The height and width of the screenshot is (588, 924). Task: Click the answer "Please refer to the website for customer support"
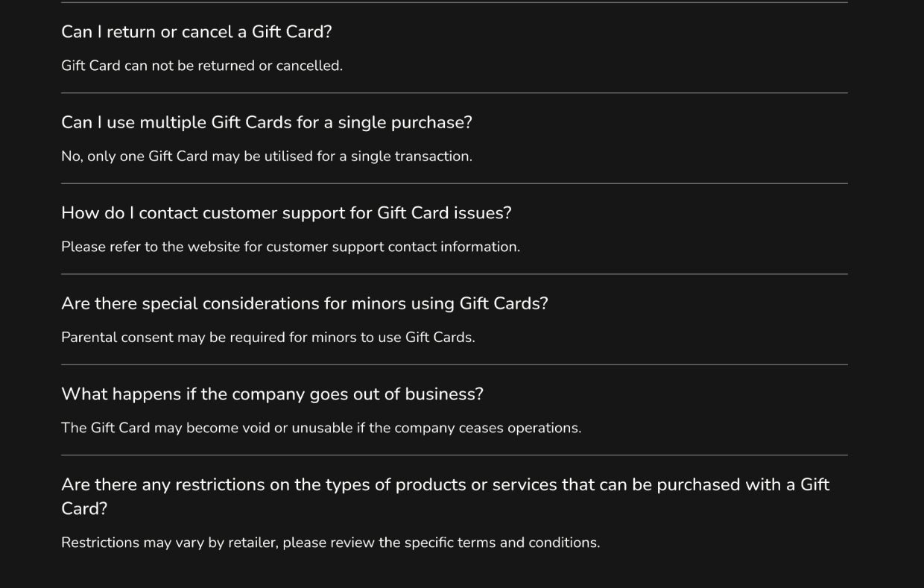[x=291, y=247]
